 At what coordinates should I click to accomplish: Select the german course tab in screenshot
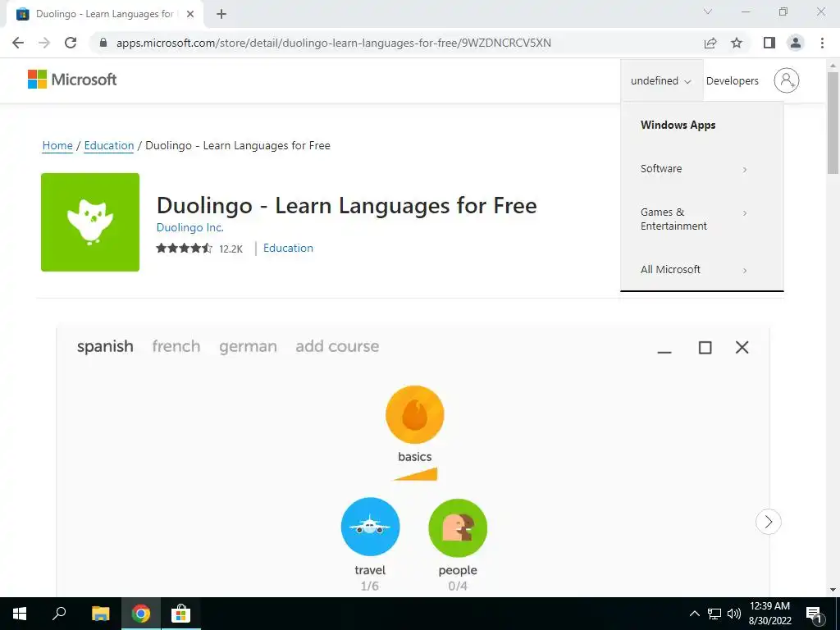point(248,347)
